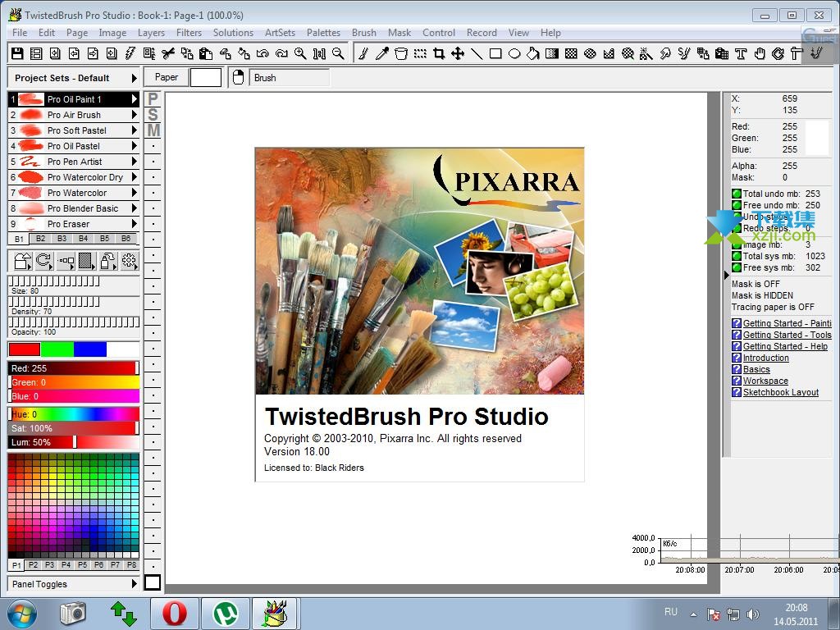Toggle the P panel button

pyautogui.click(x=153, y=99)
